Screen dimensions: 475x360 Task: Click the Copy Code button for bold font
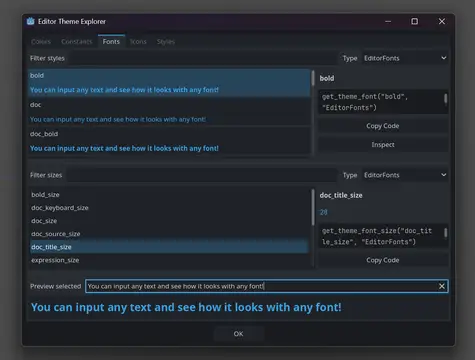(x=383, y=126)
